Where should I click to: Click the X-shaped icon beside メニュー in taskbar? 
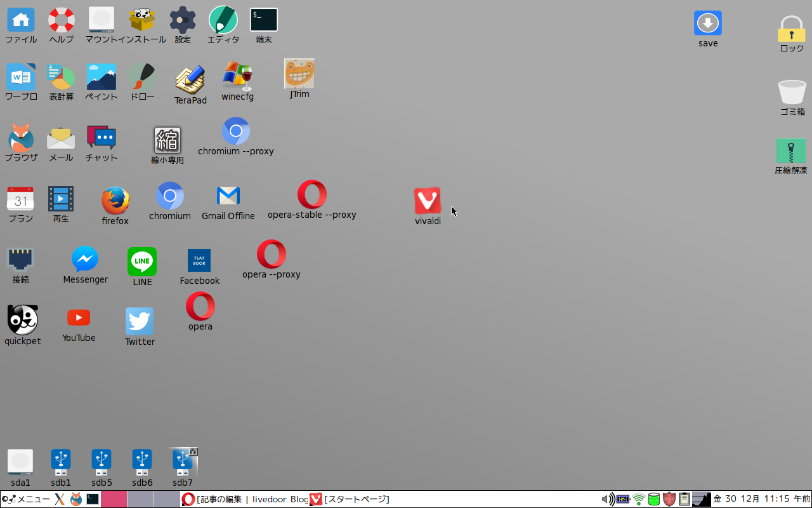point(60,499)
